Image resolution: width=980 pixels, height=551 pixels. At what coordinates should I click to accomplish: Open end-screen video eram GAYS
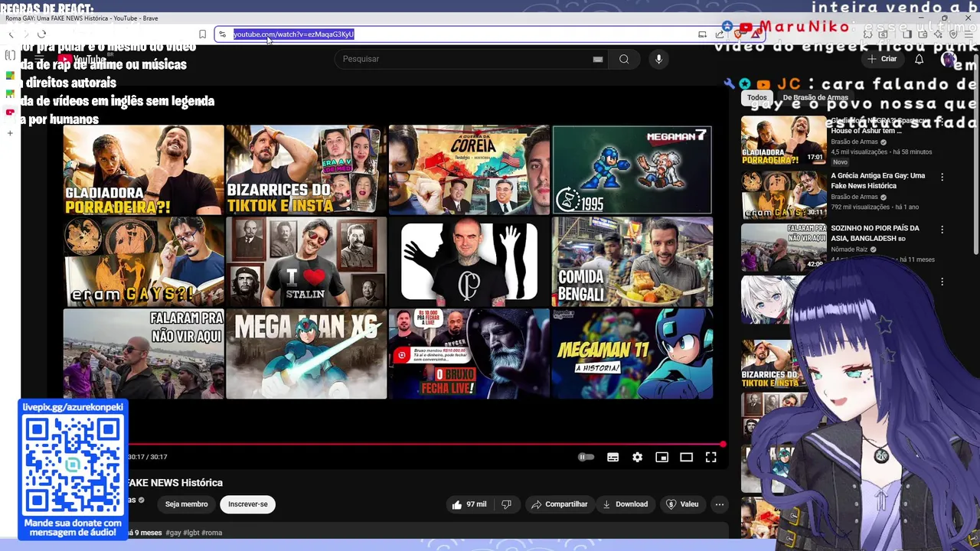pyautogui.click(x=143, y=262)
